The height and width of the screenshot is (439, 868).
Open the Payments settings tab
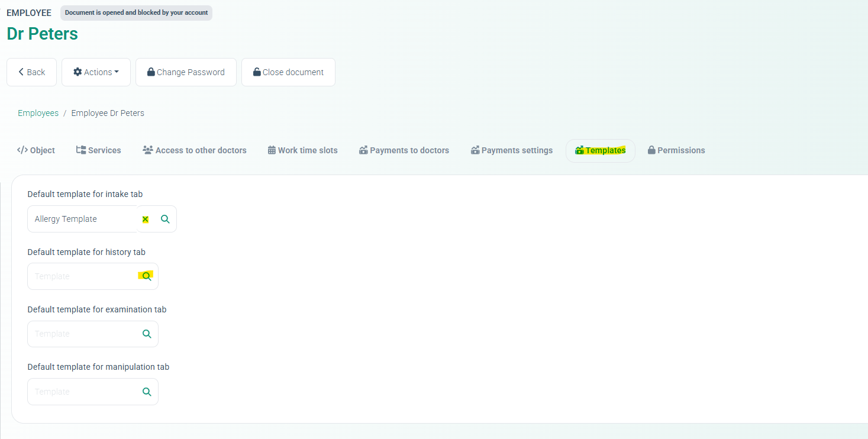coord(511,150)
